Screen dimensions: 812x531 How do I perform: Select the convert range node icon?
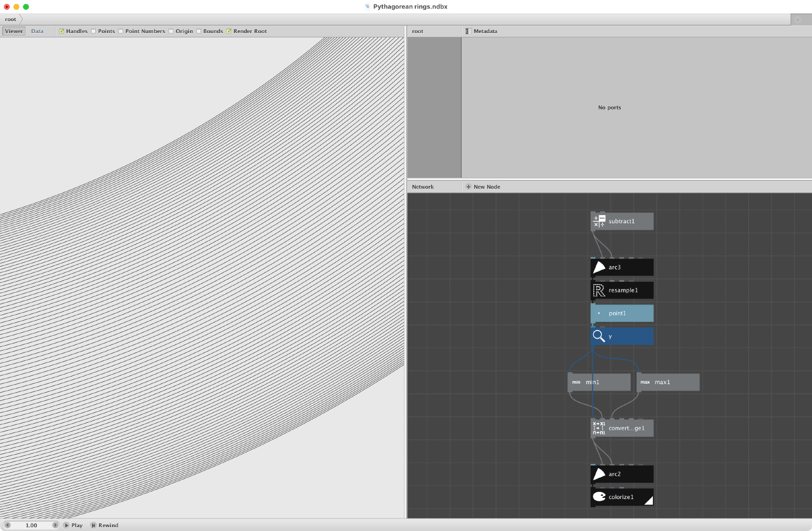(x=599, y=428)
